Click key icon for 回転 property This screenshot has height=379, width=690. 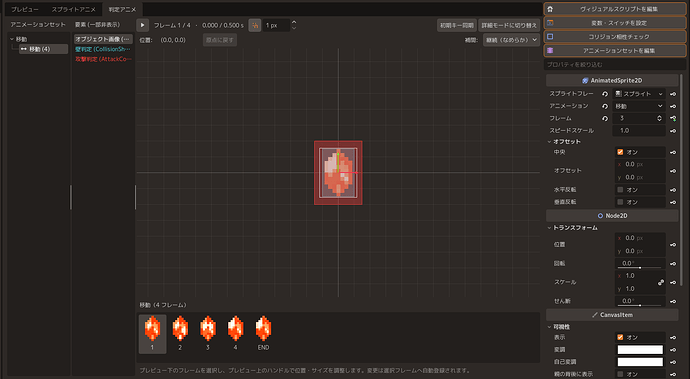point(673,264)
